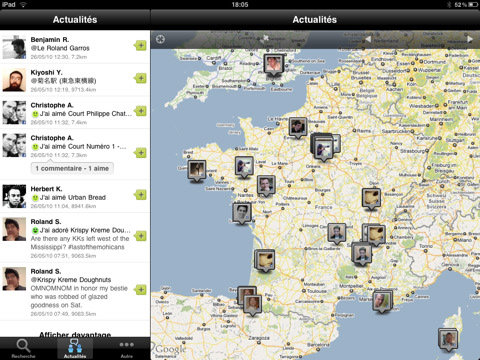Viewport: 480px width, 360px height.
Task: Open Kiyoshi Y.'s bearded profile photo
Action: [x=14, y=80]
